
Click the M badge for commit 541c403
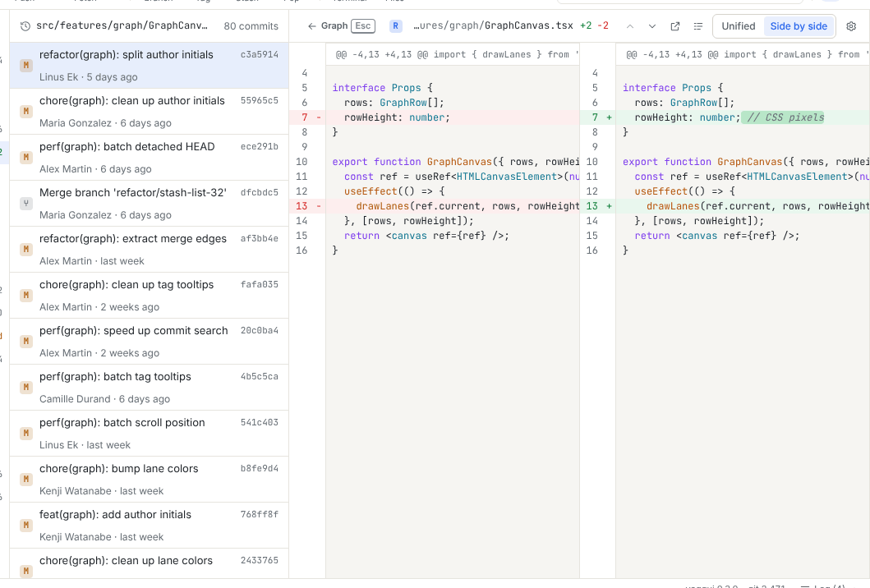click(26, 434)
